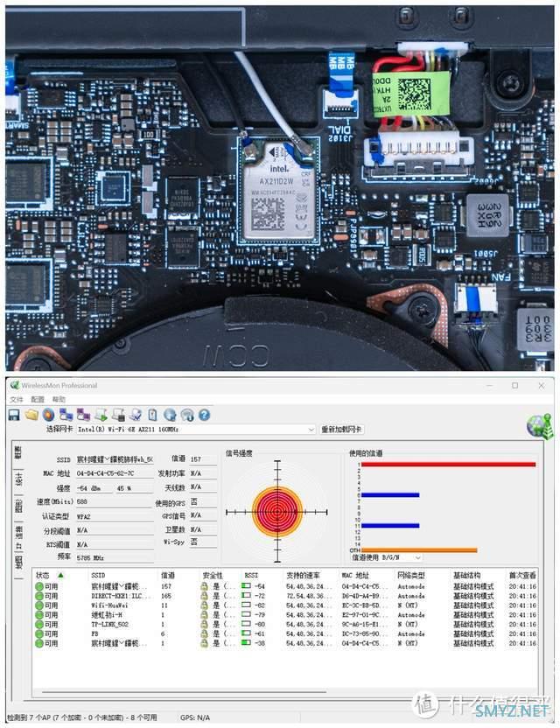The width and height of the screenshot is (560, 728).
Task: Sort list by the SSID column header
Action: click(x=123, y=575)
